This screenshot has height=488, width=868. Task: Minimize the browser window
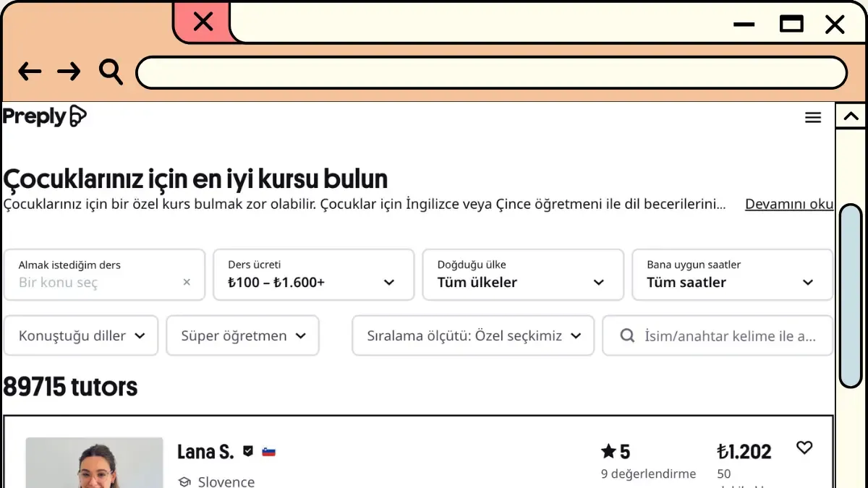[744, 25]
